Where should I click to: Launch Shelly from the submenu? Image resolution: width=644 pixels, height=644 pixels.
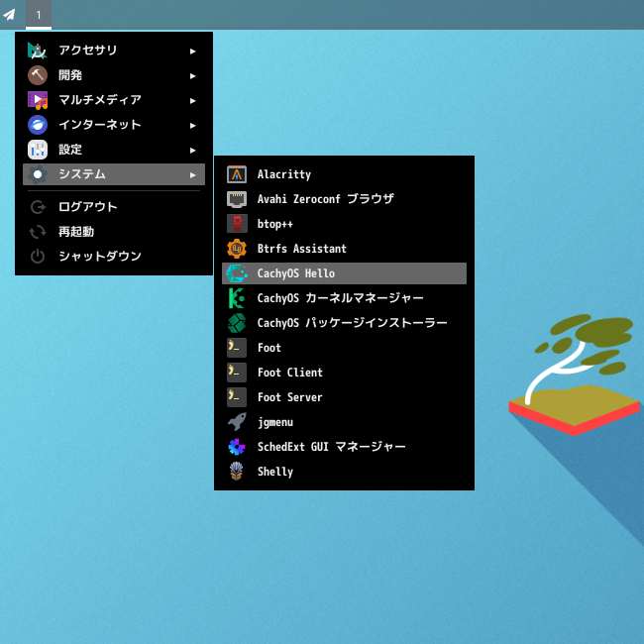coord(344,472)
